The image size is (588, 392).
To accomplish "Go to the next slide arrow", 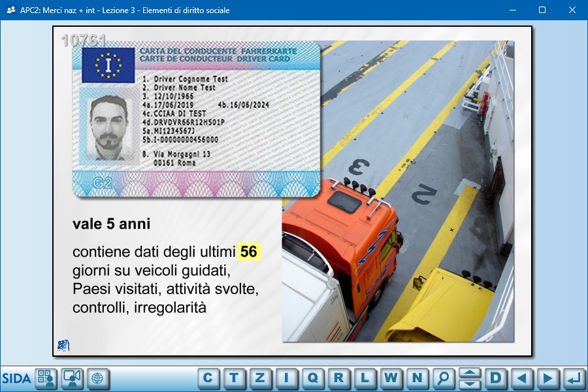I will coord(548,378).
